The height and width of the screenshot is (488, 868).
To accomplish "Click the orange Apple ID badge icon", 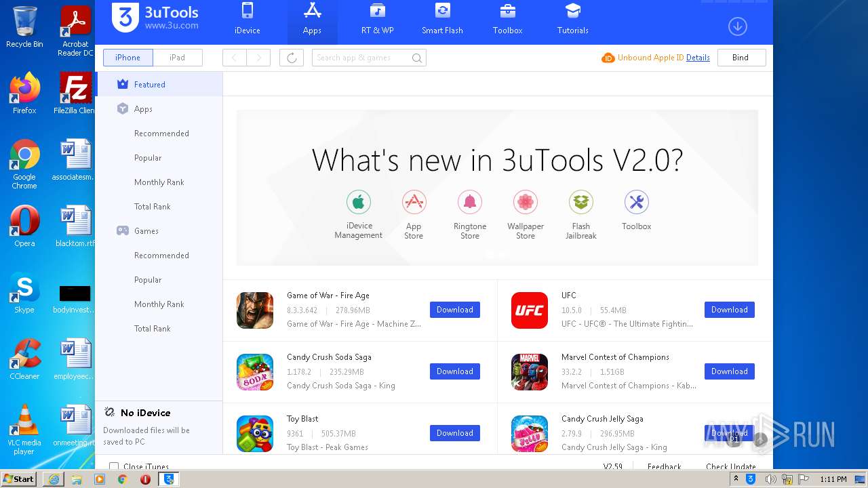I will tap(608, 58).
